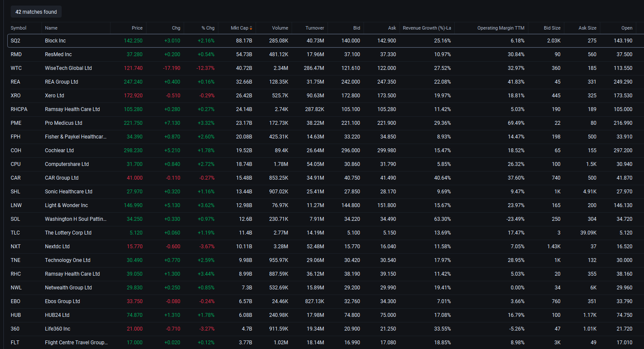This screenshot has width=644, height=349.
Task: Click Cochlear price 298.230
Action: (x=133, y=150)
